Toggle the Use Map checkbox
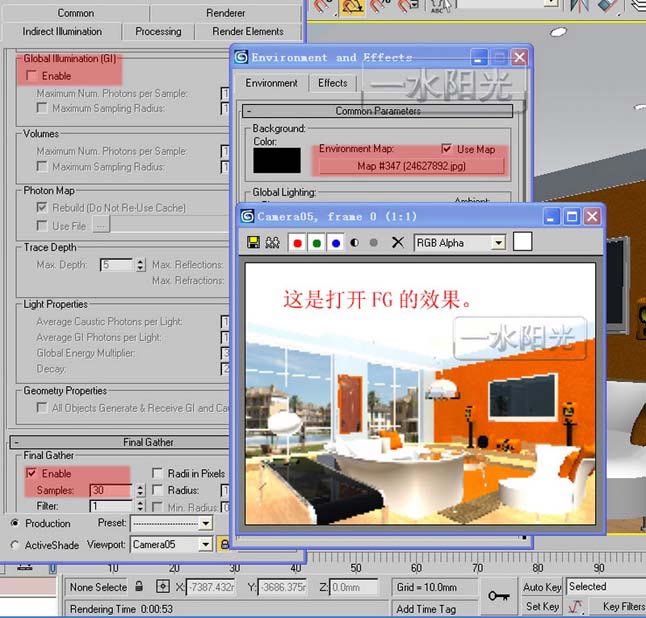 (447, 149)
